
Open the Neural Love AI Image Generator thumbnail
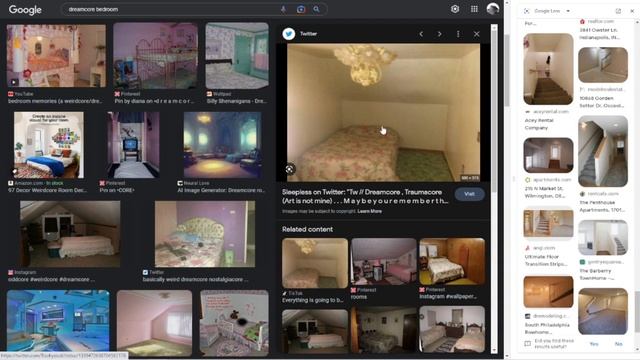(x=222, y=145)
